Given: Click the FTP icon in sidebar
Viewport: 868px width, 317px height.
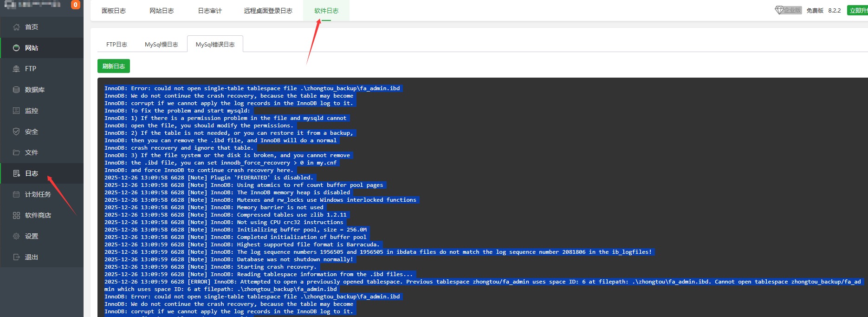Looking at the screenshot, I should [x=16, y=69].
